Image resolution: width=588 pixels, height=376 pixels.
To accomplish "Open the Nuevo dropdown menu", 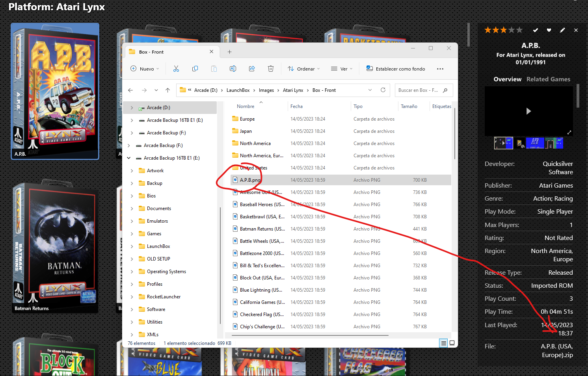I will pos(145,69).
